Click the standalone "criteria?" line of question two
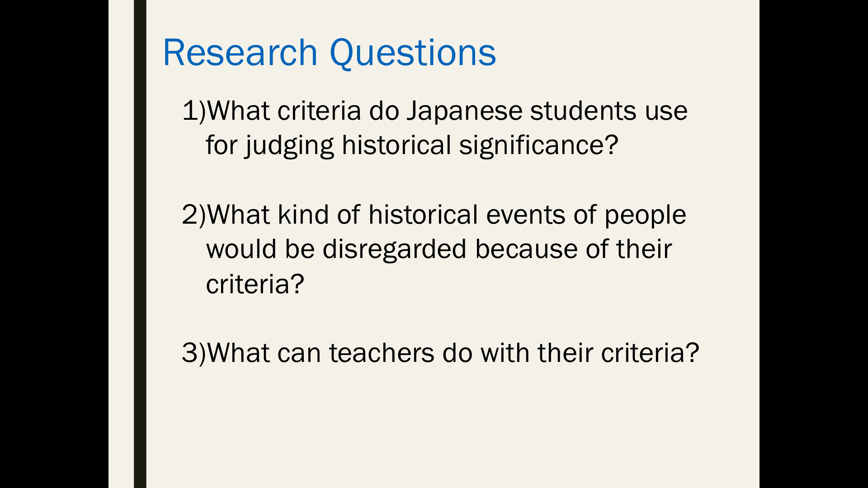The height and width of the screenshot is (488, 868). tap(255, 284)
